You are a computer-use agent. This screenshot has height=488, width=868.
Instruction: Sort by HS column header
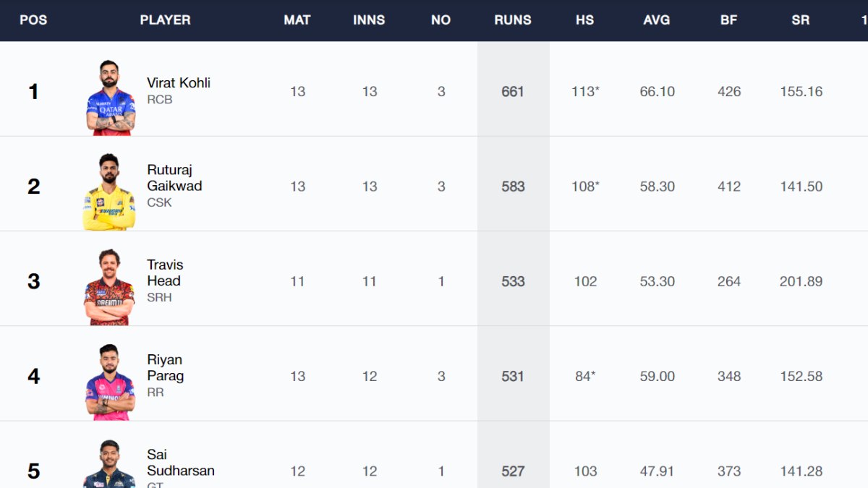coord(584,20)
